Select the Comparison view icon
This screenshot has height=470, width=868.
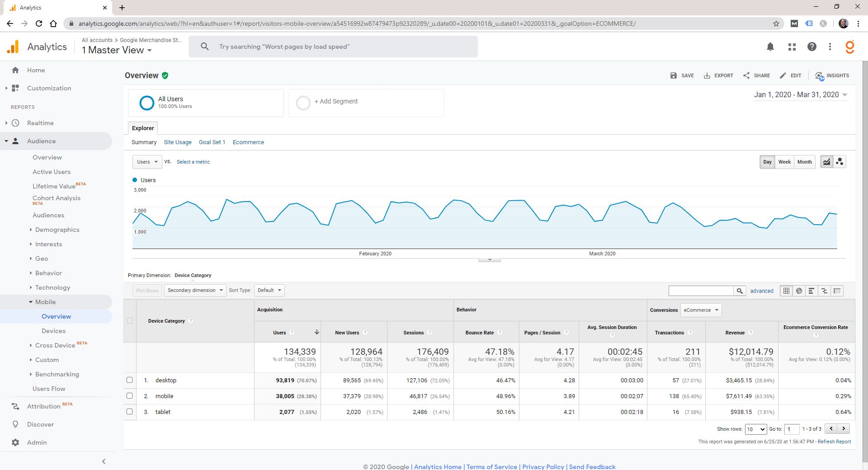(x=825, y=291)
